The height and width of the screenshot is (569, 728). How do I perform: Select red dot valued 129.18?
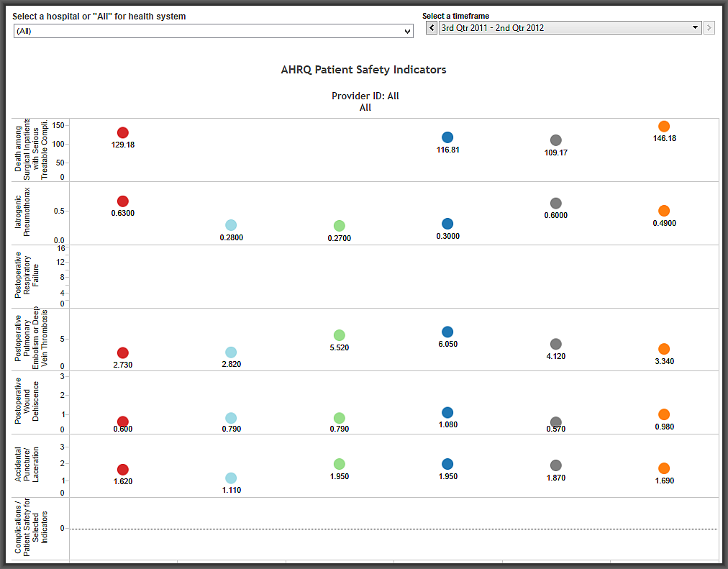tap(122, 133)
